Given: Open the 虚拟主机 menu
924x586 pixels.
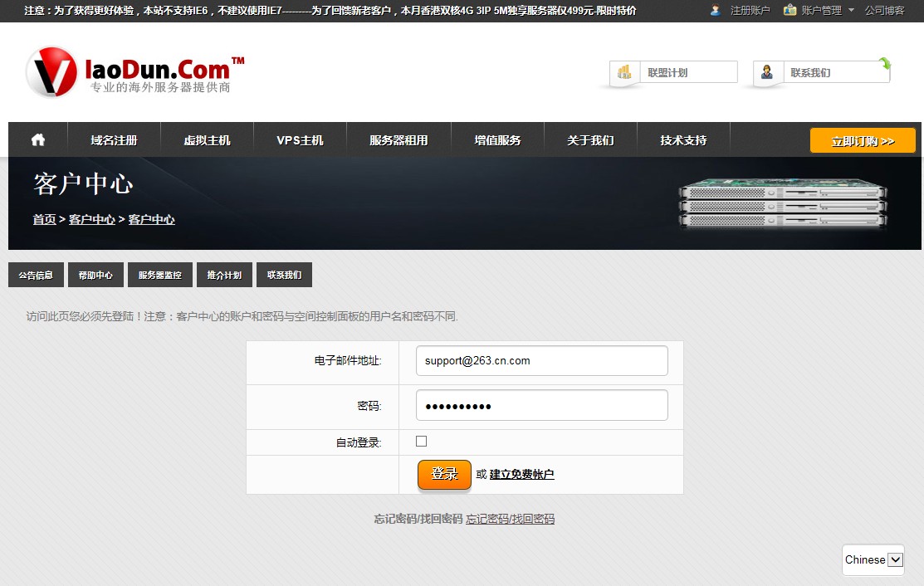Looking at the screenshot, I should pyautogui.click(x=207, y=139).
